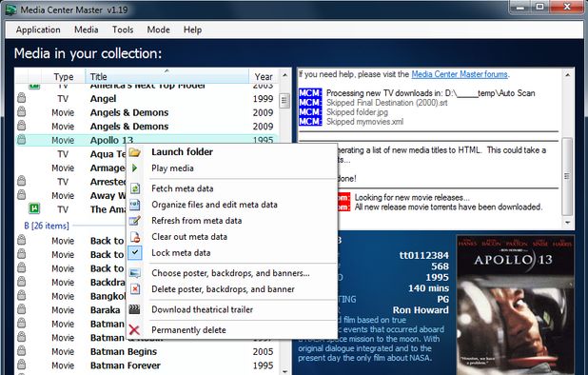
Task: Select the Baraka movie row
Action: (71, 309)
